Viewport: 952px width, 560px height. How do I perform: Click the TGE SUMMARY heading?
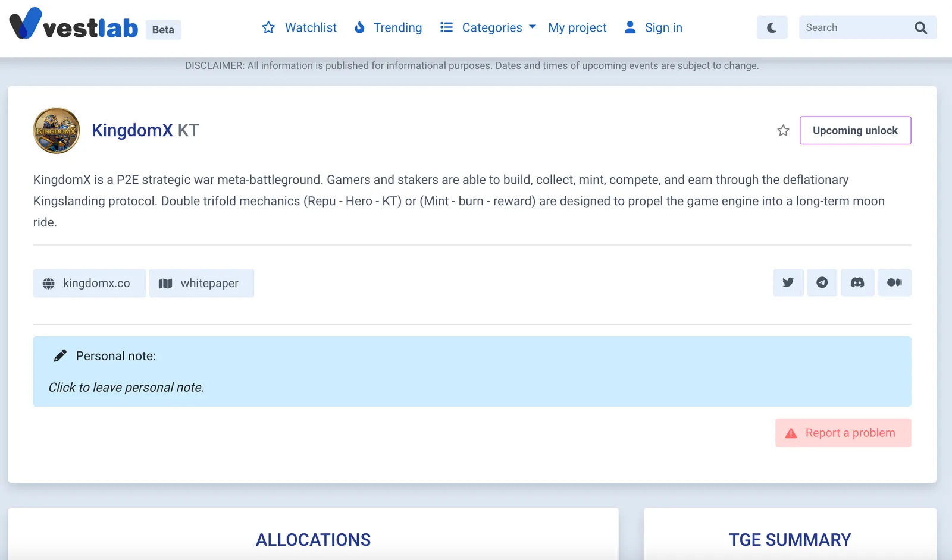click(790, 540)
